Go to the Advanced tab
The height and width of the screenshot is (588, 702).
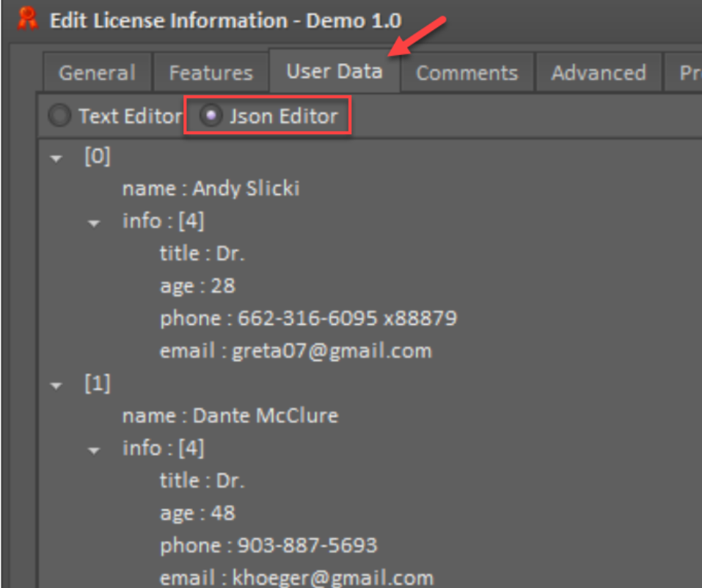598,73
